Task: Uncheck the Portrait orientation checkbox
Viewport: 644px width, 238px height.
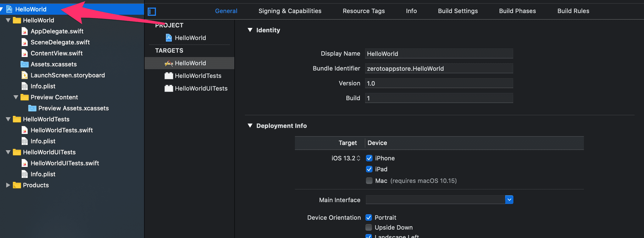Action: pyautogui.click(x=369, y=218)
